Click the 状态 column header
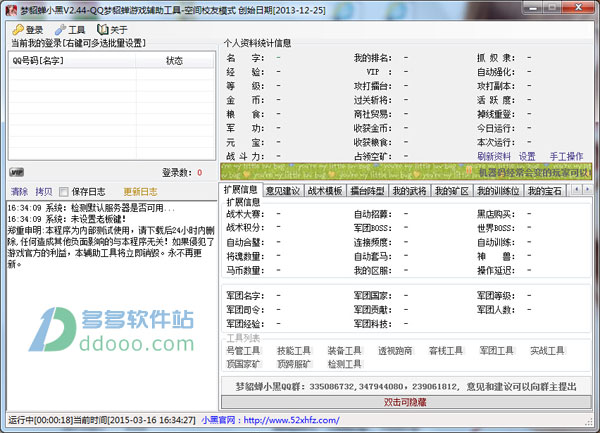 click(174, 60)
